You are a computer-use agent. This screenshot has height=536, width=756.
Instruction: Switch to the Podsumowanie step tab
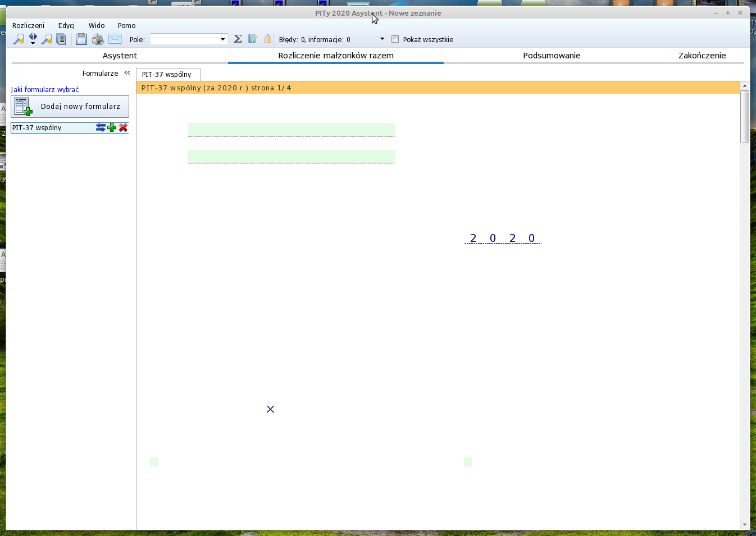(551, 56)
